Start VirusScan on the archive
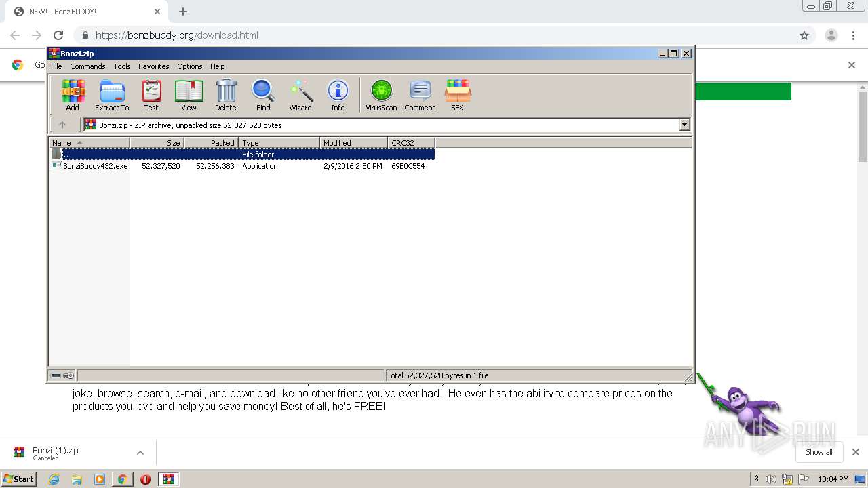This screenshot has width=868, height=488. (381, 95)
